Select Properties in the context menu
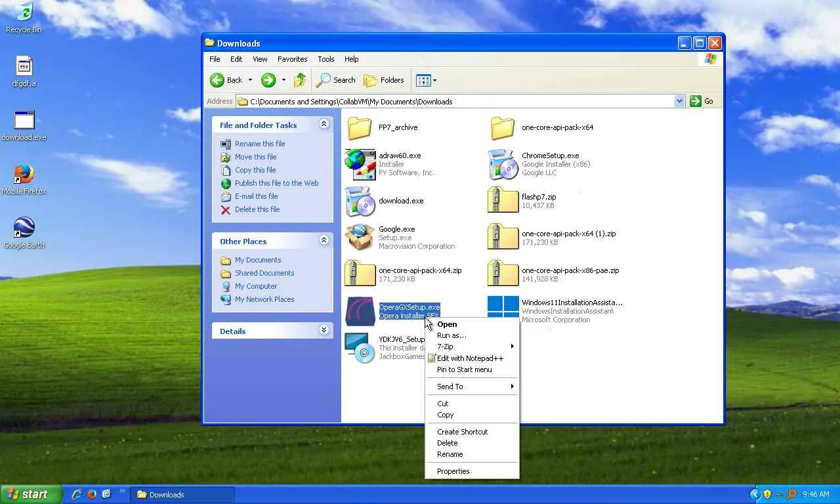The image size is (840, 504). pos(453,471)
